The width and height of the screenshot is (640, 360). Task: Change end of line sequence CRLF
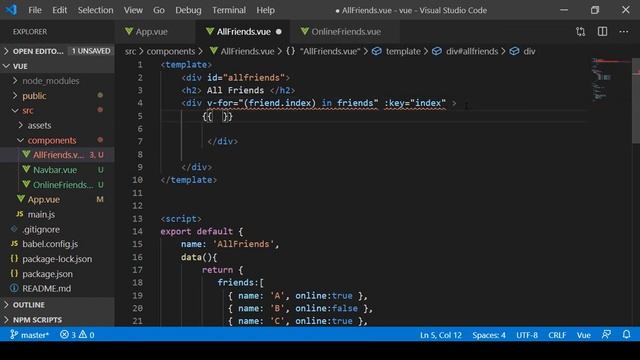pos(557,335)
